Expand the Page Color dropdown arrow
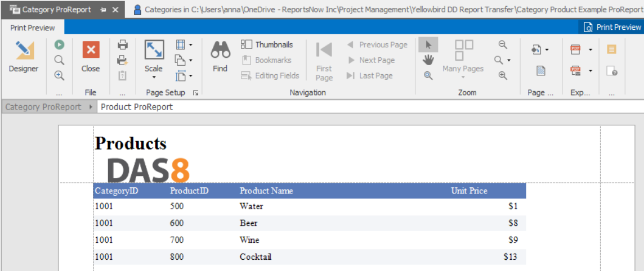644x271 pixels. (x=547, y=50)
